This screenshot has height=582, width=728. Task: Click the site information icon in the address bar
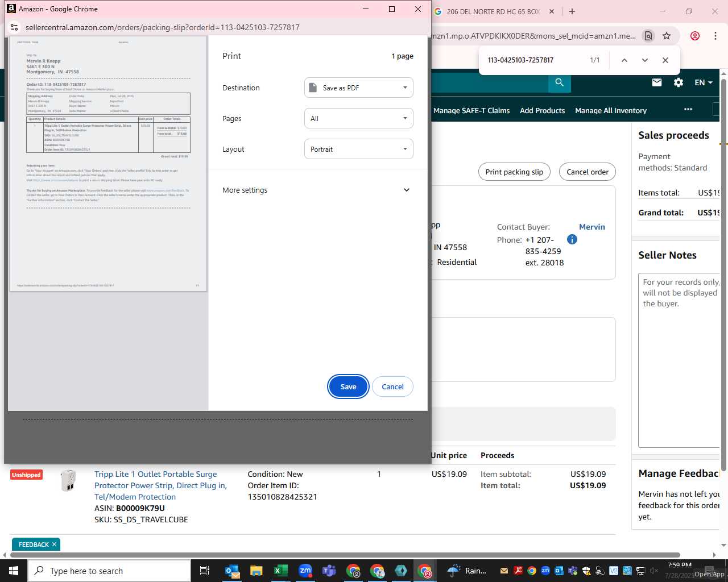(15, 27)
